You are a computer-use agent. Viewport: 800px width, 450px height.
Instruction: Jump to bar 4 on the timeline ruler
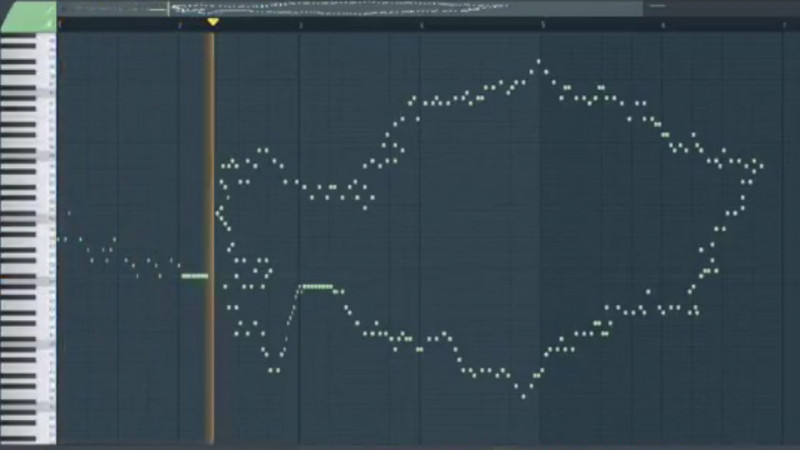422,23
